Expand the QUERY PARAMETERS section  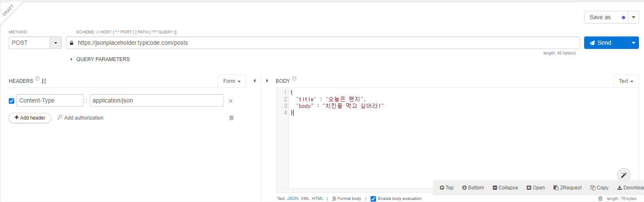pos(100,59)
